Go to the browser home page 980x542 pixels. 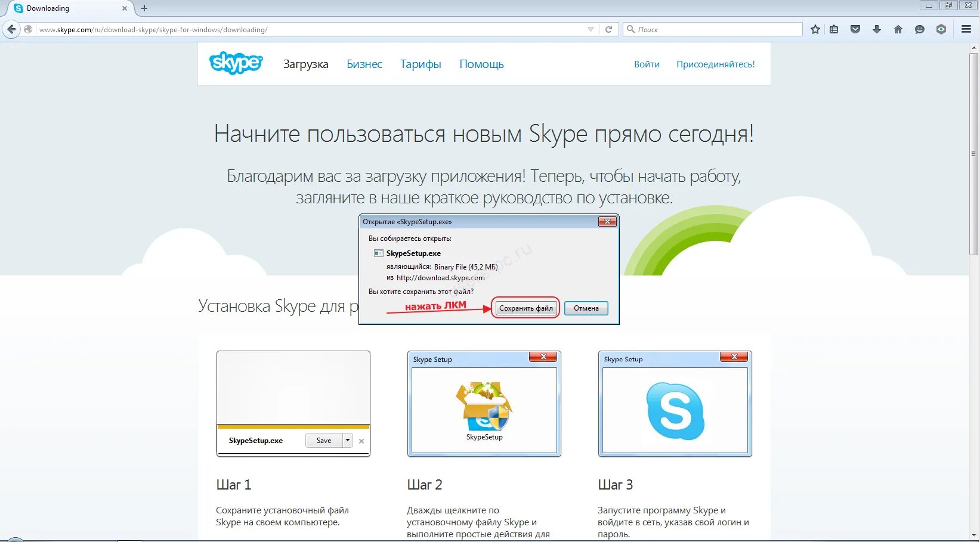tap(898, 29)
